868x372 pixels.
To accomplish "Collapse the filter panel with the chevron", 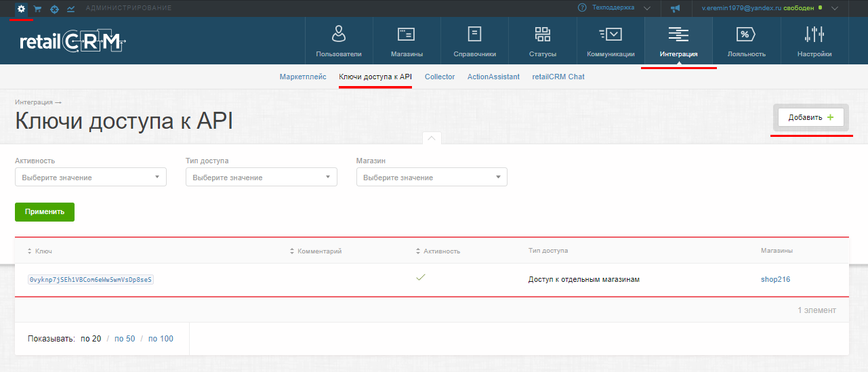I will 432,138.
